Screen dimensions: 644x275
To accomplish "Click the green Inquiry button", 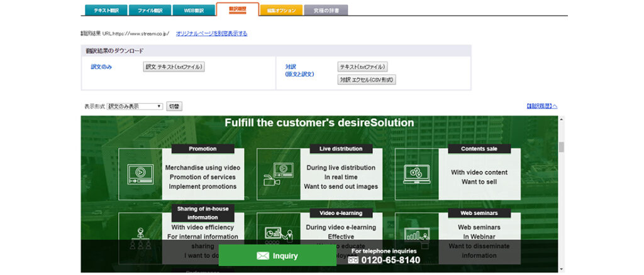I will [x=277, y=256].
